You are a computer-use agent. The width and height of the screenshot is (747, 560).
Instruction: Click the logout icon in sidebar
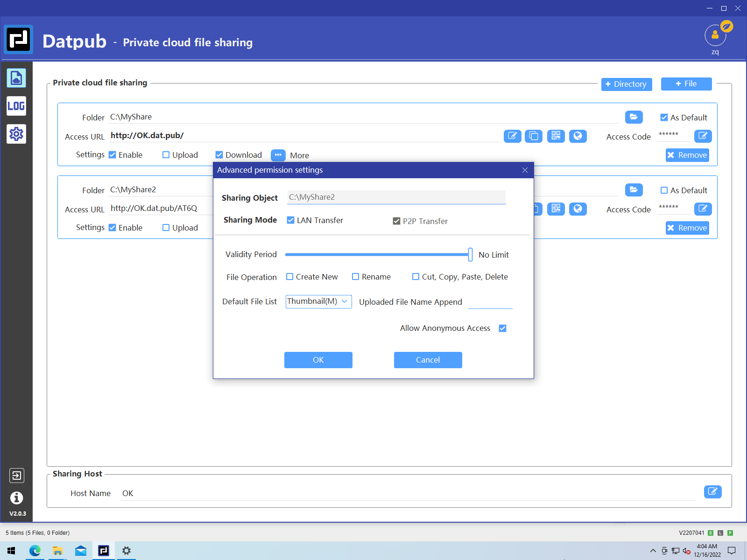pos(16,476)
